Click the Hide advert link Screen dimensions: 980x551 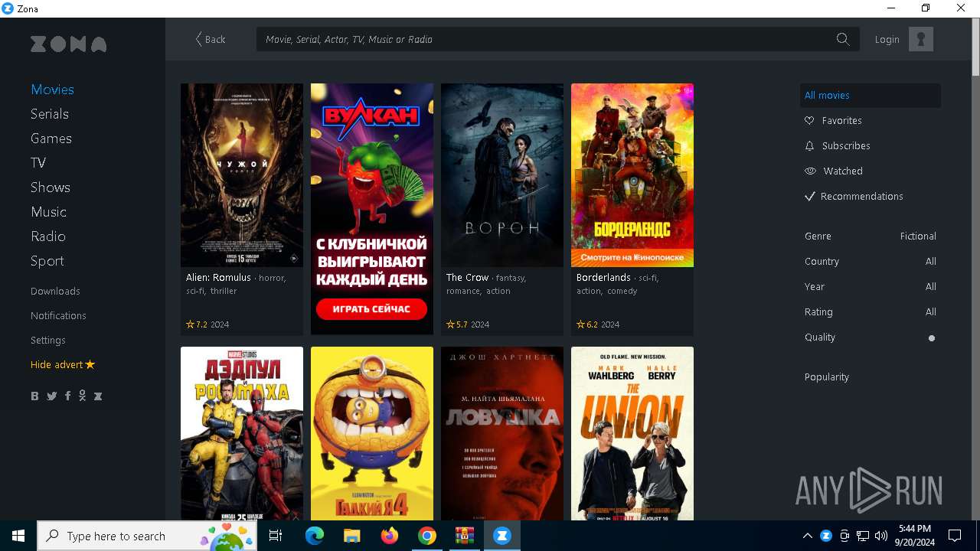(57, 365)
